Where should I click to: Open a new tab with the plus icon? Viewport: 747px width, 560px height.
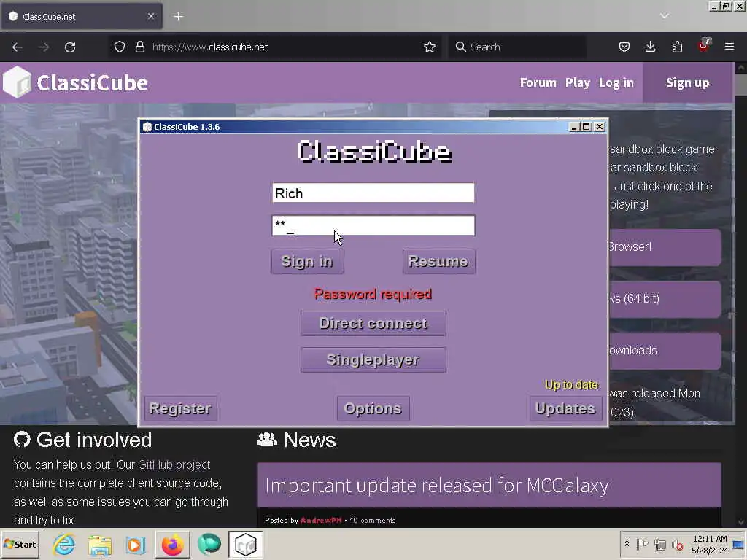[x=179, y=17]
